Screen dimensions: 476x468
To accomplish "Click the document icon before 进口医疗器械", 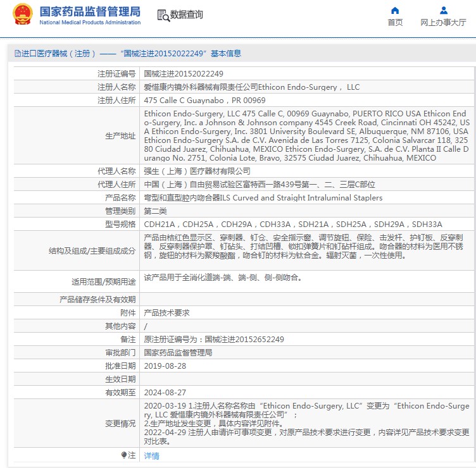I will point(17,54).
